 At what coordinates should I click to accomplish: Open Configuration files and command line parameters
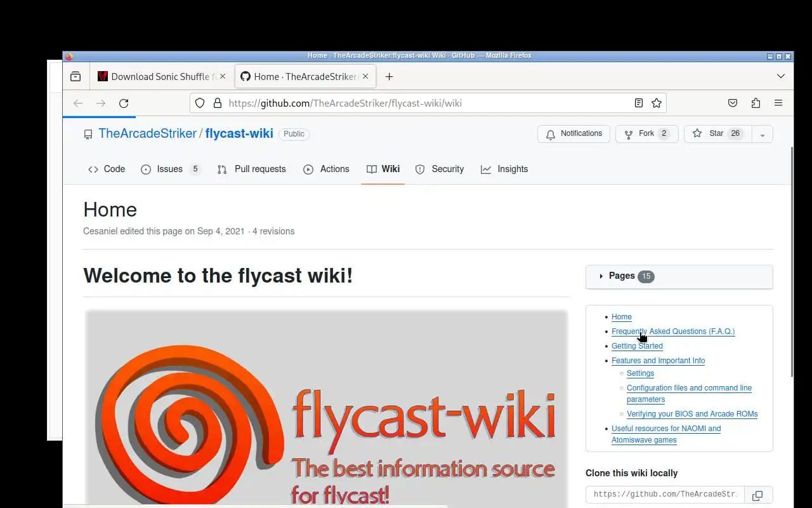point(689,394)
